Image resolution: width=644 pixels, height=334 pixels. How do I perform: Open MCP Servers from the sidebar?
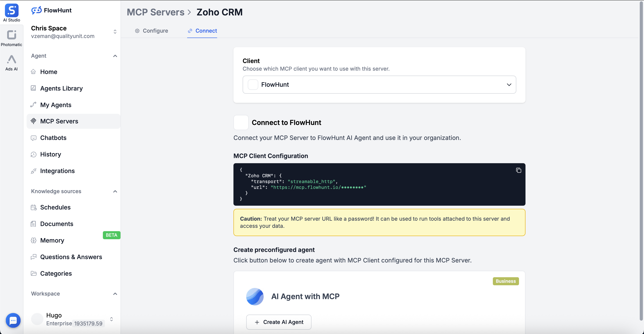pyautogui.click(x=59, y=121)
